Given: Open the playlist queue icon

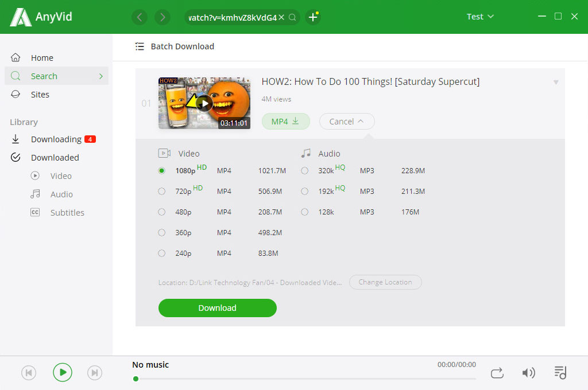Looking at the screenshot, I should tap(560, 372).
